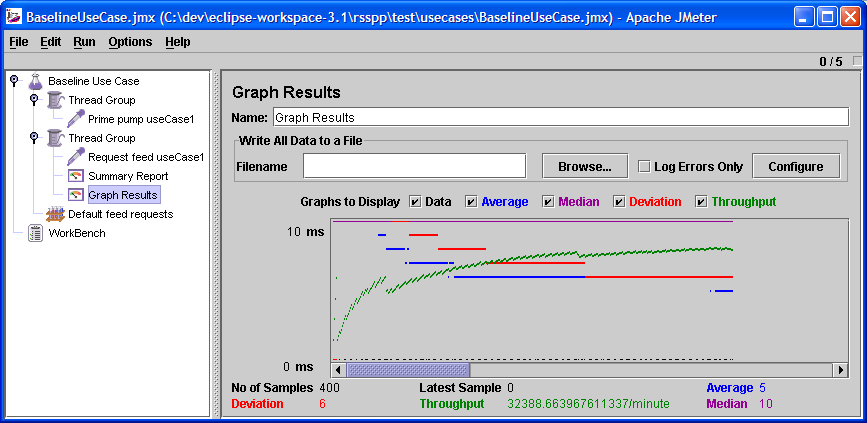
Task: Open the Run menu
Action: (x=84, y=42)
